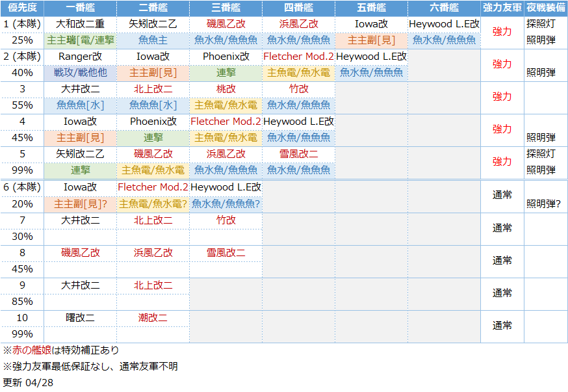Click the Ranger改 ship cell

(x=80, y=57)
